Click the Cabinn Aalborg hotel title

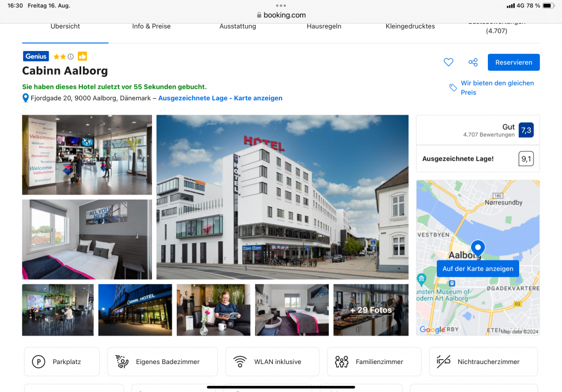65,71
